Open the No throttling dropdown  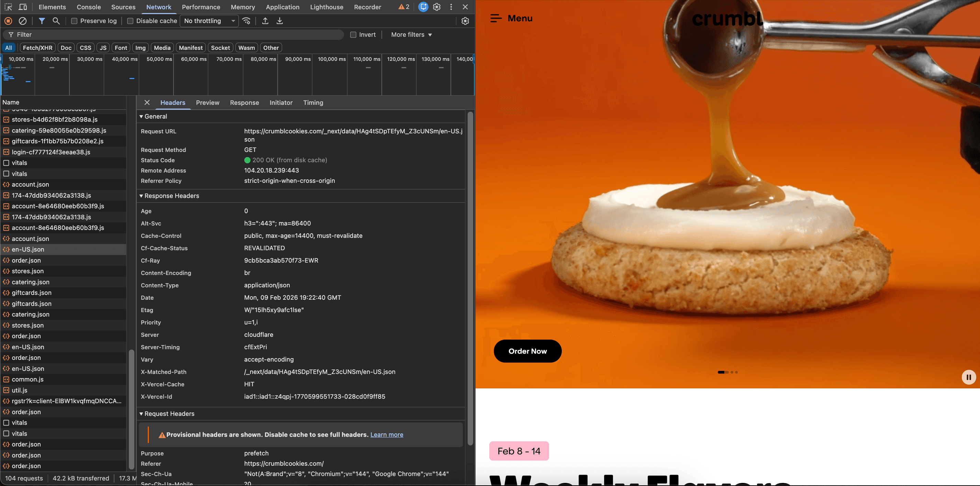(209, 21)
